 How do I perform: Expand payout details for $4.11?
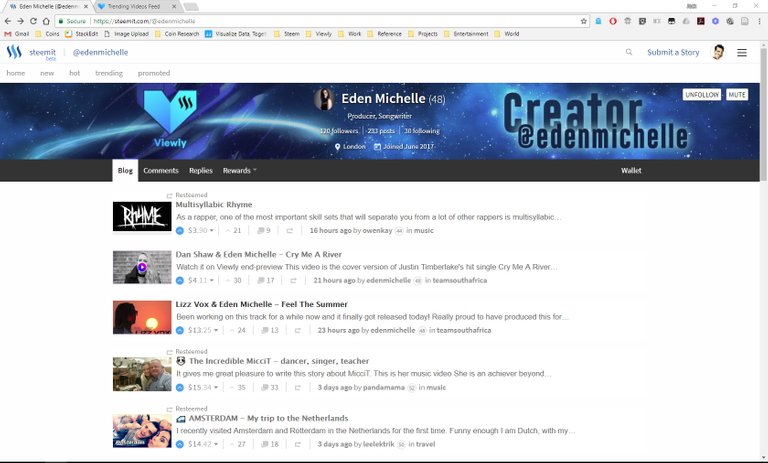pyautogui.click(x=201, y=280)
